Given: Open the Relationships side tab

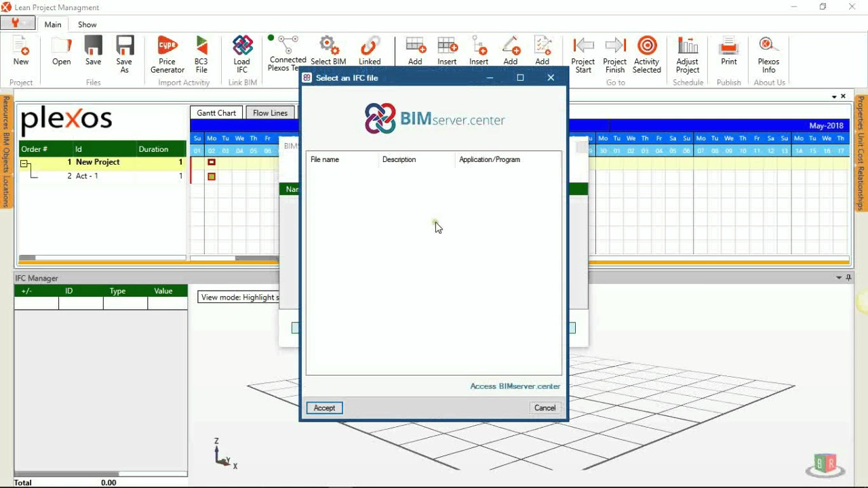Looking at the screenshot, I should point(861,188).
